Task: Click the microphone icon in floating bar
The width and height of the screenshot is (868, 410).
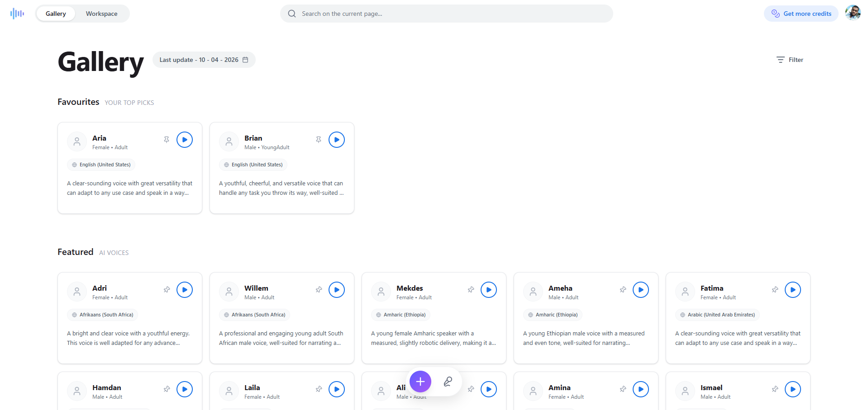Action: [x=448, y=382]
